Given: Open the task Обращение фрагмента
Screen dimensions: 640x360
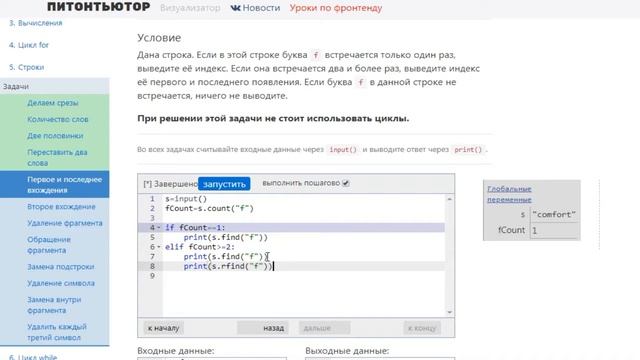Looking at the screenshot, I should coord(49,244).
